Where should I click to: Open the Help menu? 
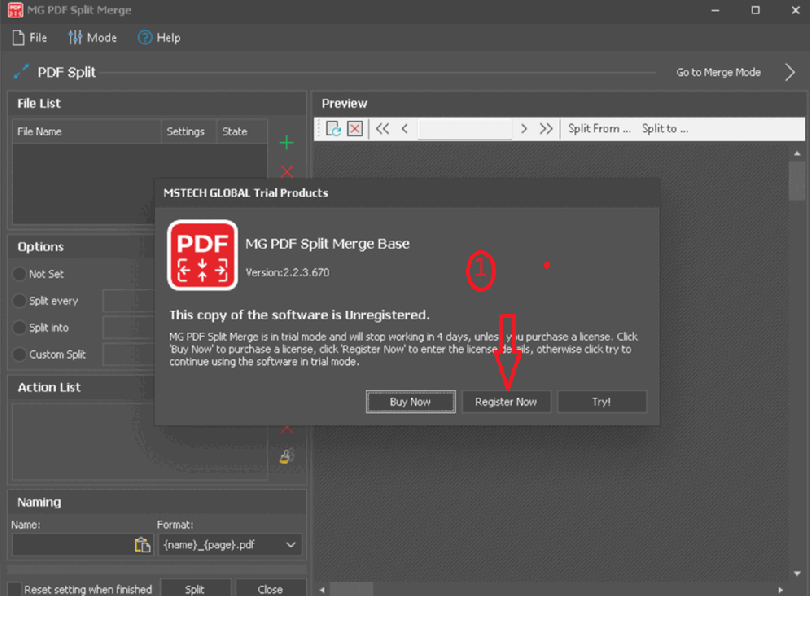159,38
